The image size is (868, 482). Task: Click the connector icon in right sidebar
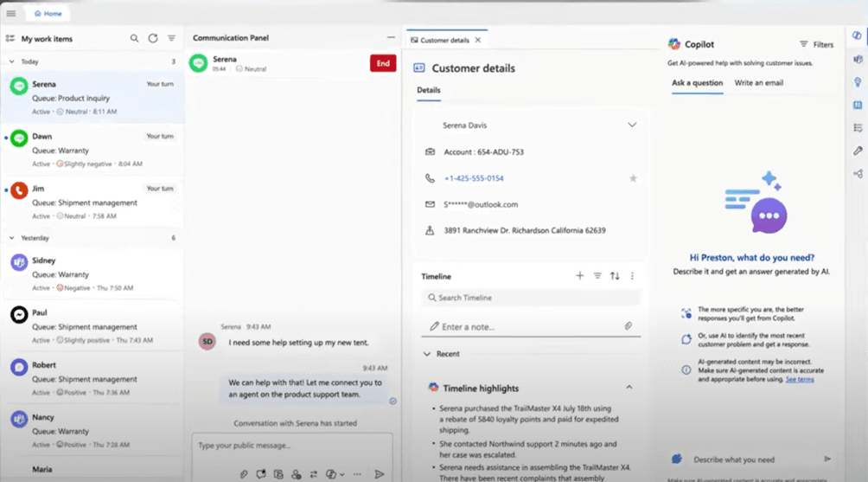[x=858, y=174]
